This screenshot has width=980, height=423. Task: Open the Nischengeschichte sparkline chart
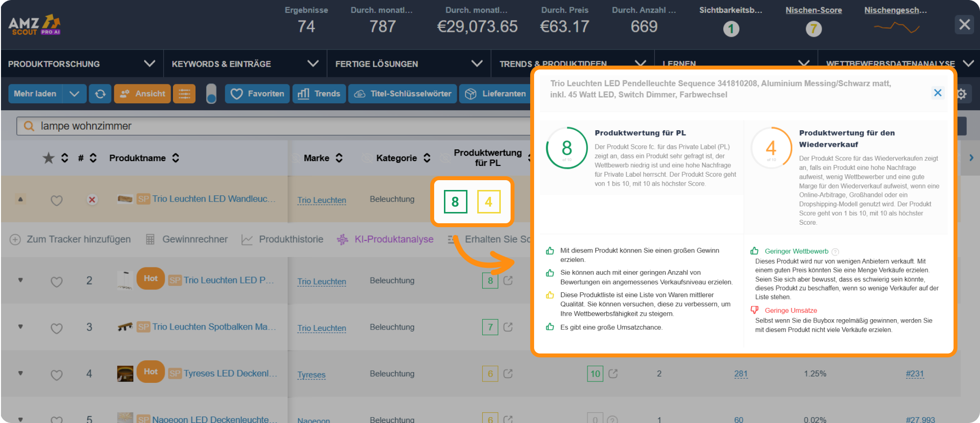point(896,28)
